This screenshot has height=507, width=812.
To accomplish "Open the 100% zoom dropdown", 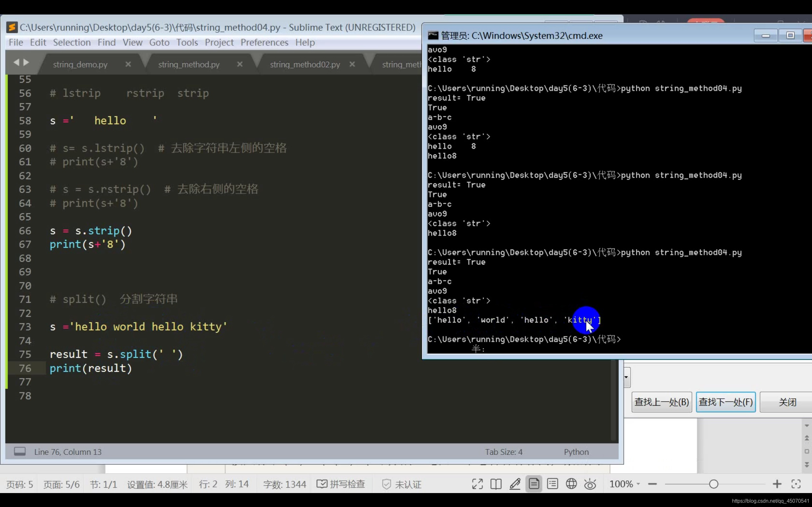I will 625,484.
